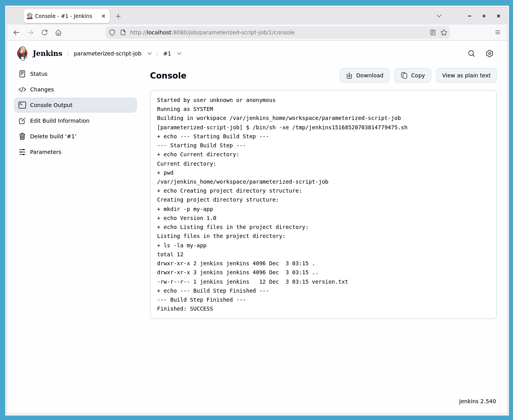Open Jenkins search magnifier icon
This screenshot has width=513, height=420.
[x=471, y=54]
